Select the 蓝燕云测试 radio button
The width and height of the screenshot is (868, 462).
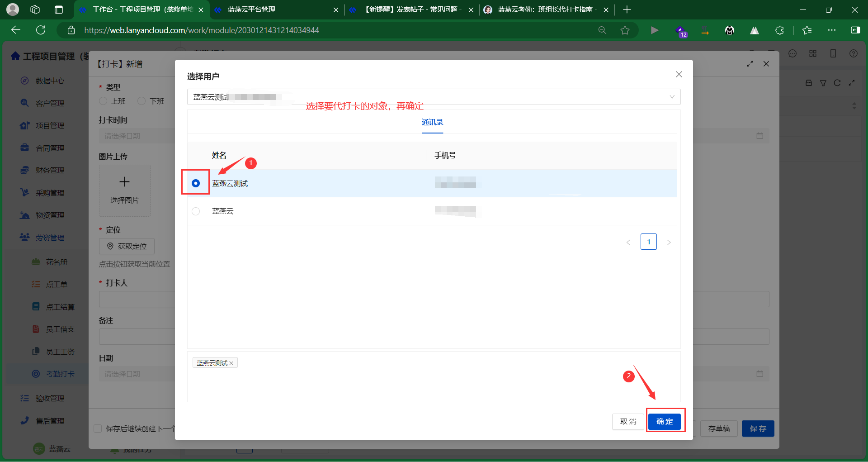[x=196, y=183]
